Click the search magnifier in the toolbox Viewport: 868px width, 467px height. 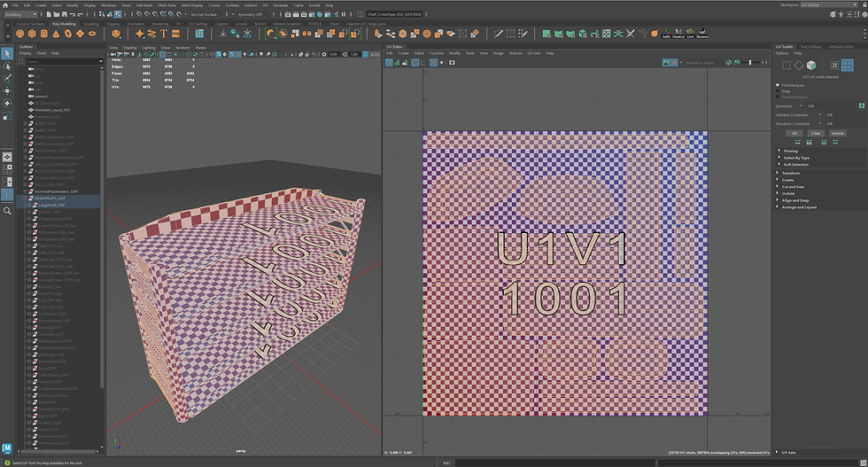pos(7,211)
